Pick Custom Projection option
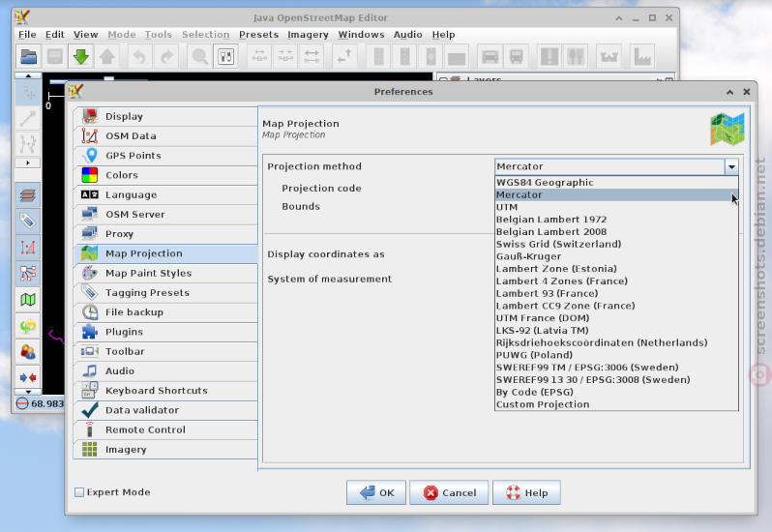The height and width of the screenshot is (532, 772). 616,404
